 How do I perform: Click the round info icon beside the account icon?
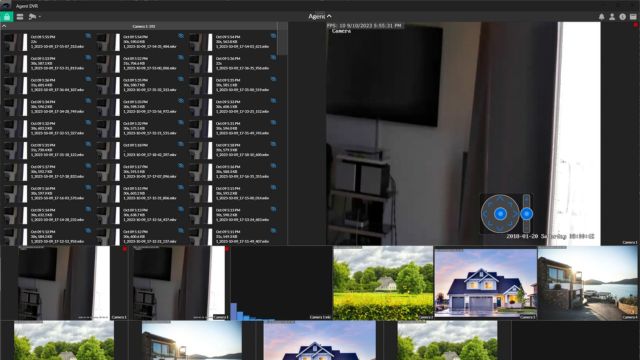point(622,17)
